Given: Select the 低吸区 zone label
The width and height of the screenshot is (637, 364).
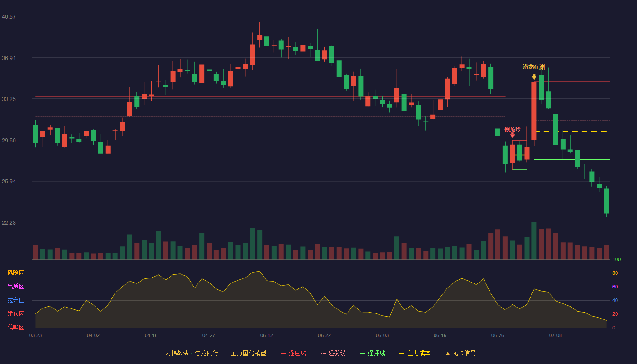Looking at the screenshot, I should click(x=15, y=327).
